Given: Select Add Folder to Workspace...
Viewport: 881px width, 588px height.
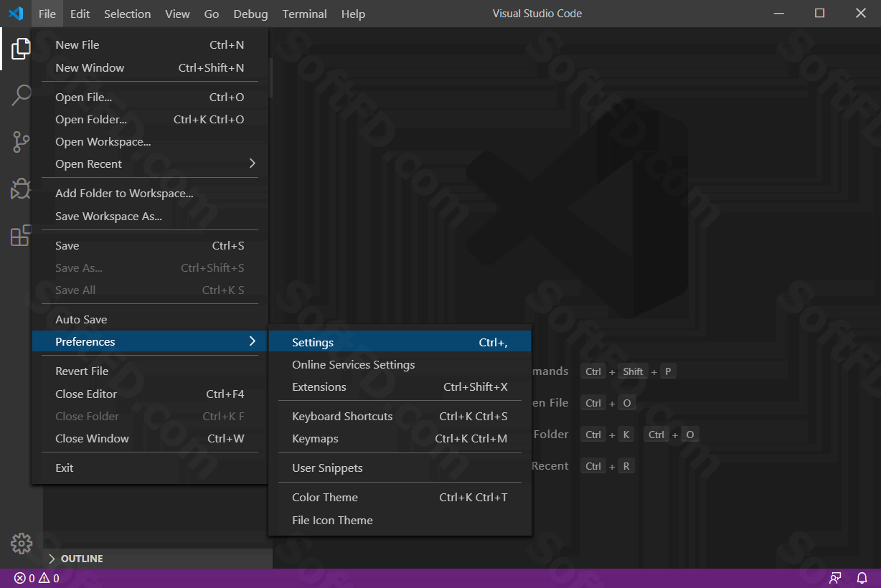Looking at the screenshot, I should click(x=150, y=193).
